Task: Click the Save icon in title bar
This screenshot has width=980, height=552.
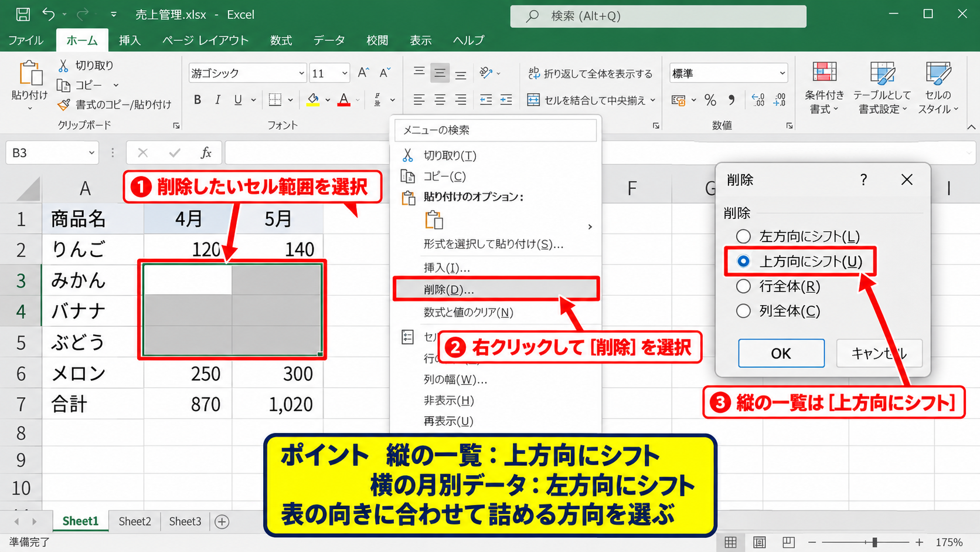Action: pos(23,14)
